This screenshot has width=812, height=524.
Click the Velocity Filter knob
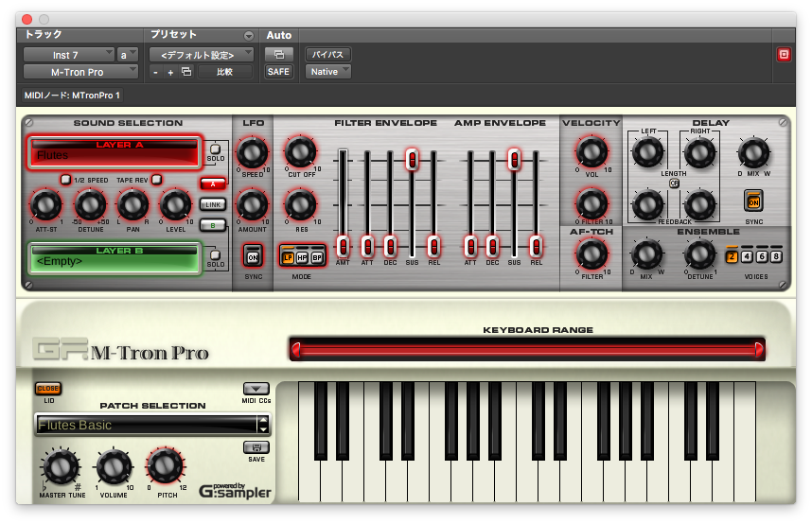click(x=591, y=203)
